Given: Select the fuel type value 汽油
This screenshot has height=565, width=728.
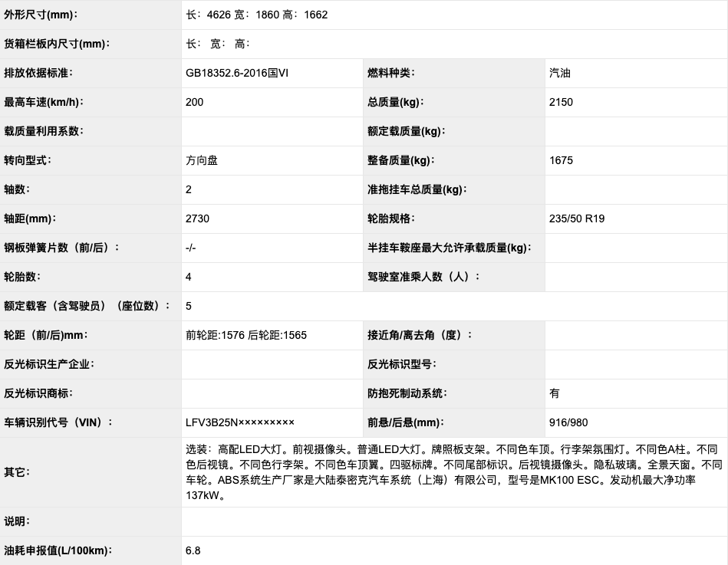Looking at the screenshot, I should [560, 73].
